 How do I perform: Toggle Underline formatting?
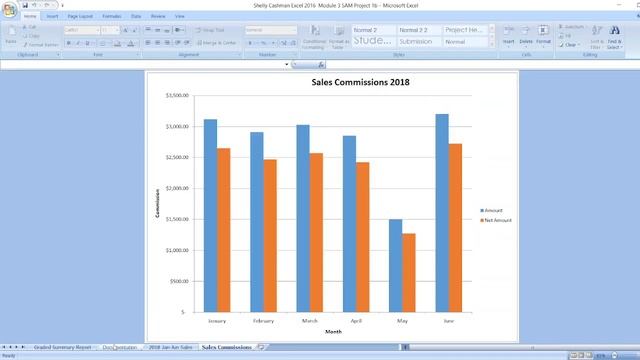(87, 43)
